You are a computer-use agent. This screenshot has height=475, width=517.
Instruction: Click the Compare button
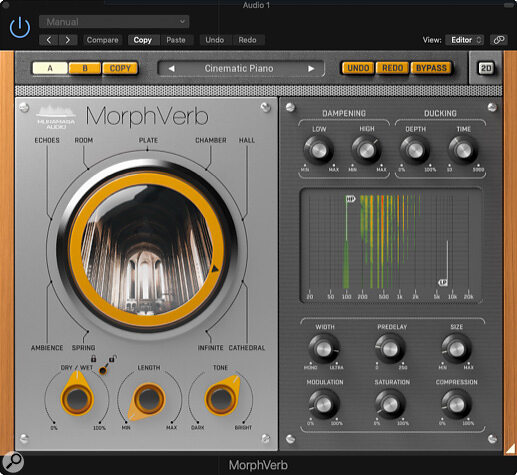point(102,40)
